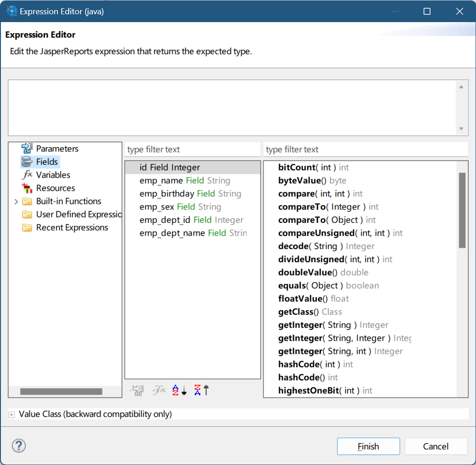Click the methods list vertical scrollbar thumb

point(462,210)
